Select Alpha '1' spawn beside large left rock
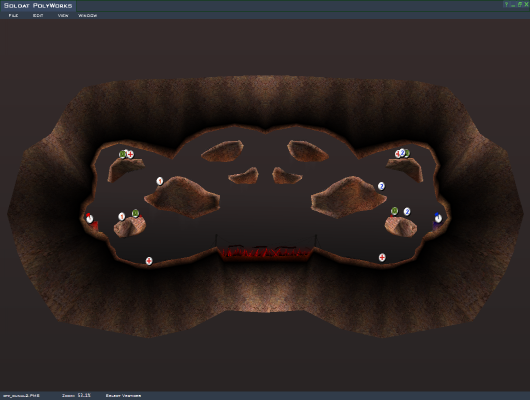The image size is (530, 400). (x=160, y=181)
